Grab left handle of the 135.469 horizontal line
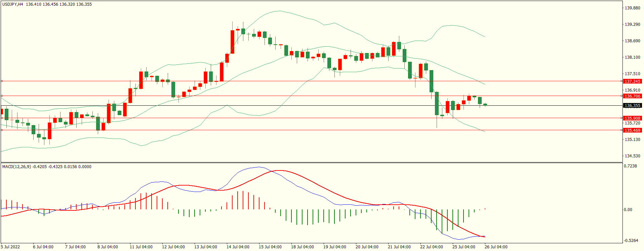 pos(2,130)
